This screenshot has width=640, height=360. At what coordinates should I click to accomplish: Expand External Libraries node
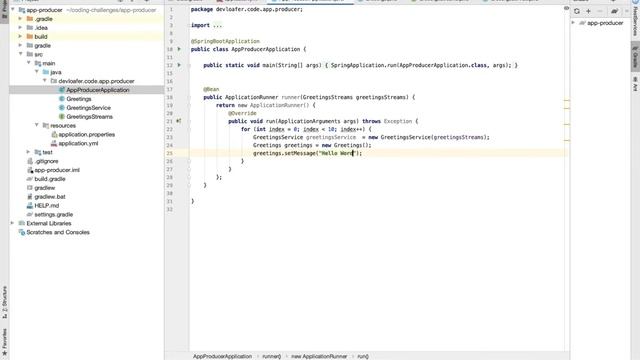point(13,223)
